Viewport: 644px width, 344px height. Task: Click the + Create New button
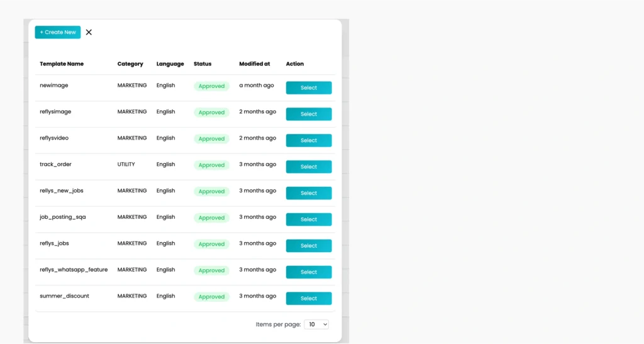click(x=57, y=32)
